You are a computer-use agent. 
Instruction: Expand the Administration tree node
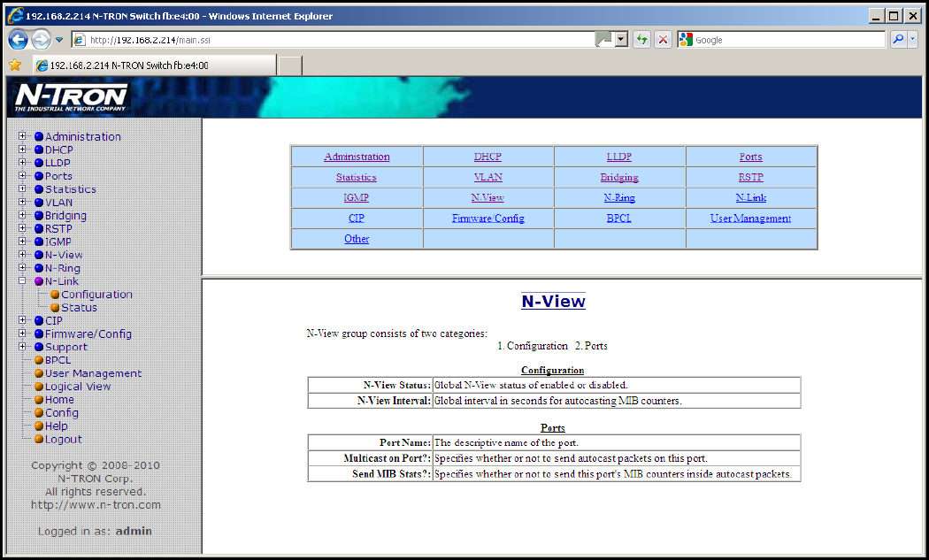(x=22, y=135)
